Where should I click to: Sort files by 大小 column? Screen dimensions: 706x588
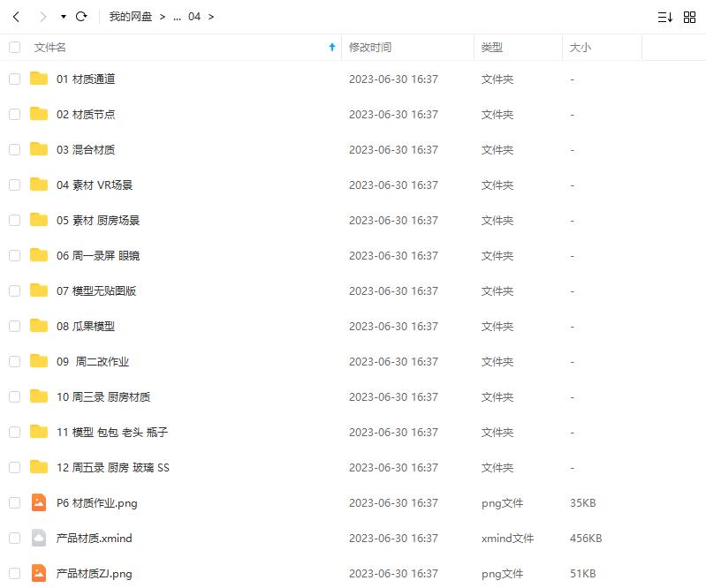click(581, 48)
